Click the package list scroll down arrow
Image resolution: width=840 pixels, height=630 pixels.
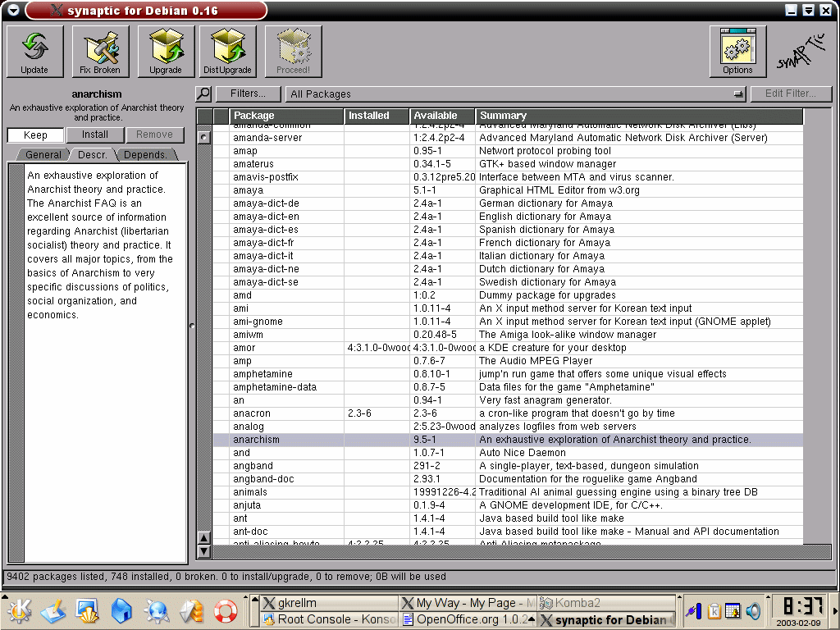click(204, 550)
